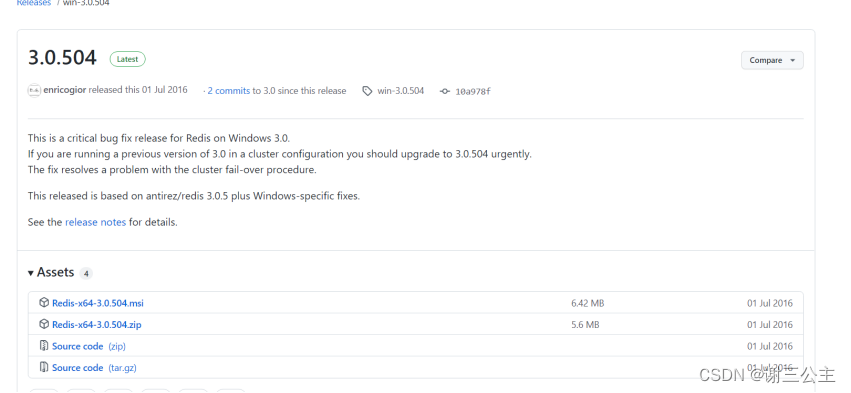Click the 01 Jul 2016 date of Source code (zip)
The width and height of the screenshot is (851, 393).
770,346
